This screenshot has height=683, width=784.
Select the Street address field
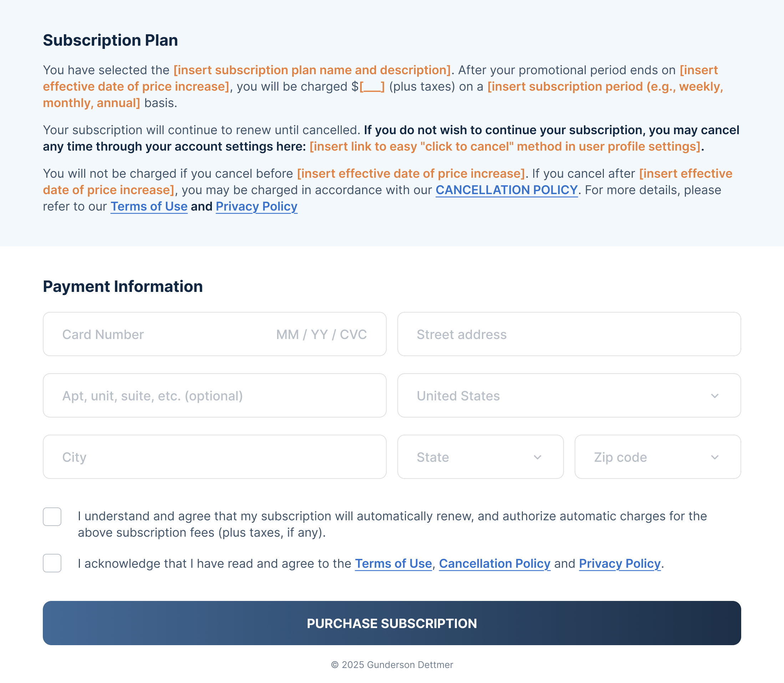(x=569, y=334)
